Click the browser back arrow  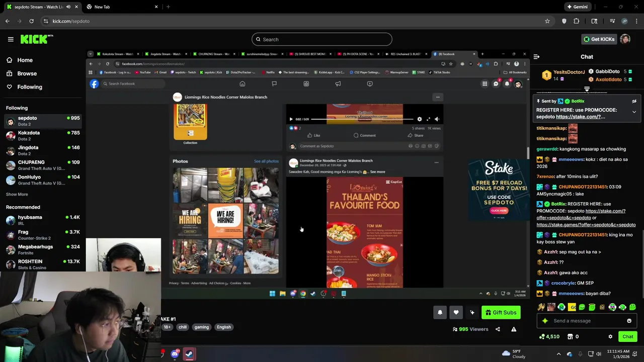click(x=7, y=21)
